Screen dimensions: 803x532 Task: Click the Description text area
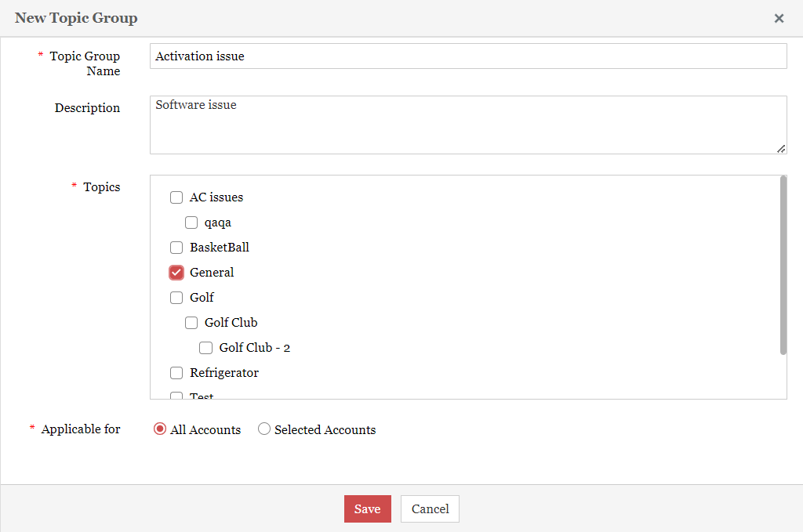[467, 125]
